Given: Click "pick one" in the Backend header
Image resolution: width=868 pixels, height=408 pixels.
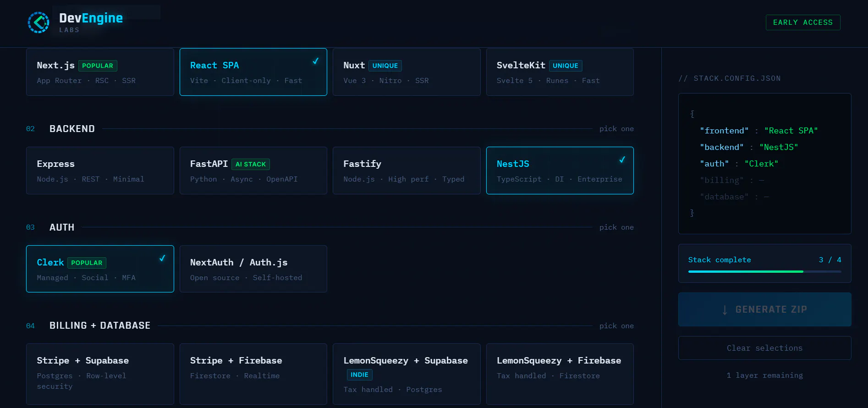Looking at the screenshot, I should coord(616,129).
